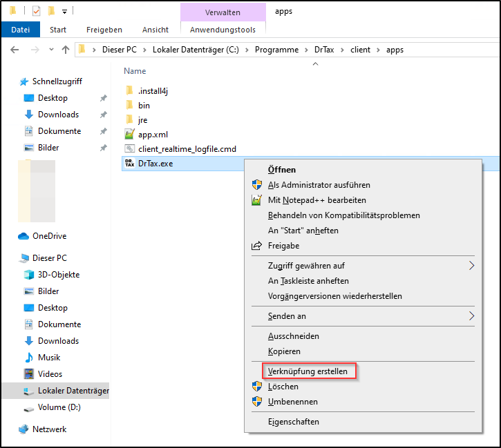Choose 'Als Administrator ausführen' menu entry
This screenshot has width=501, height=448.
tap(319, 185)
